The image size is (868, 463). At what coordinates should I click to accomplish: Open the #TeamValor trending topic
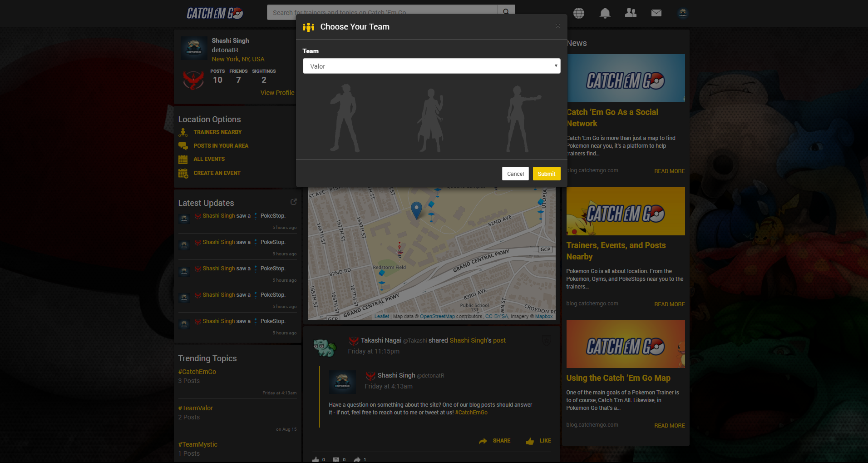[x=196, y=408]
